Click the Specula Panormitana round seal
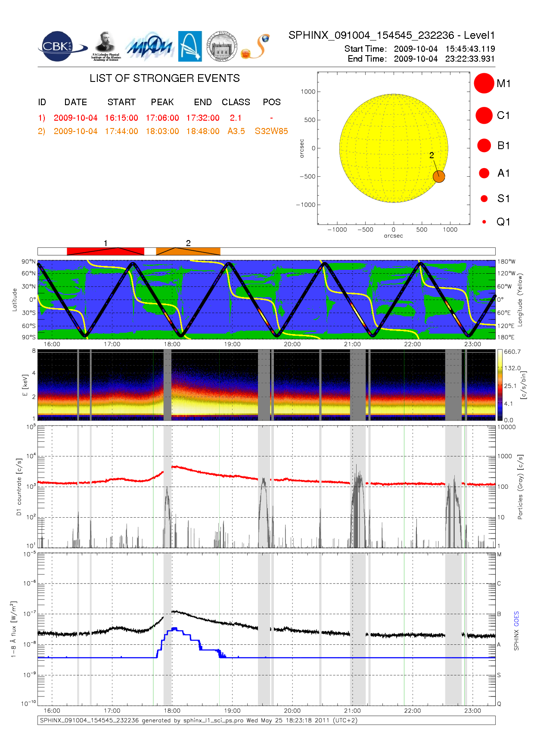The width and height of the screenshot is (534, 756). tap(222, 47)
